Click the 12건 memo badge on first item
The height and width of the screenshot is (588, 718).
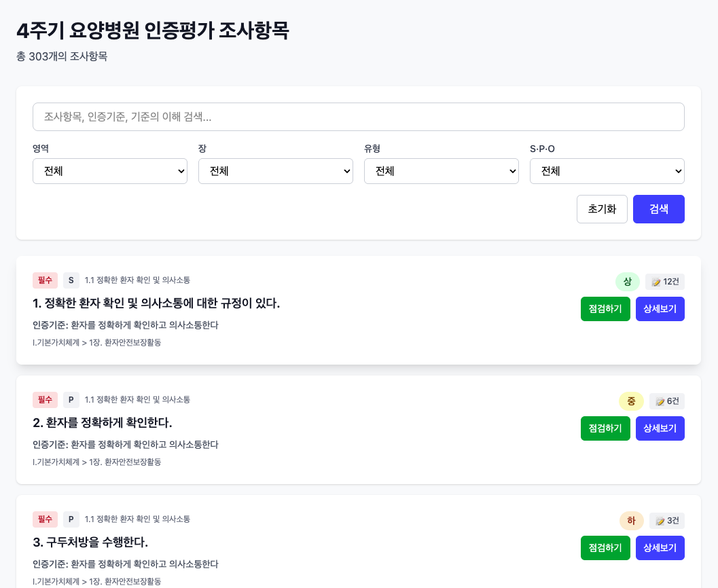[x=664, y=281]
